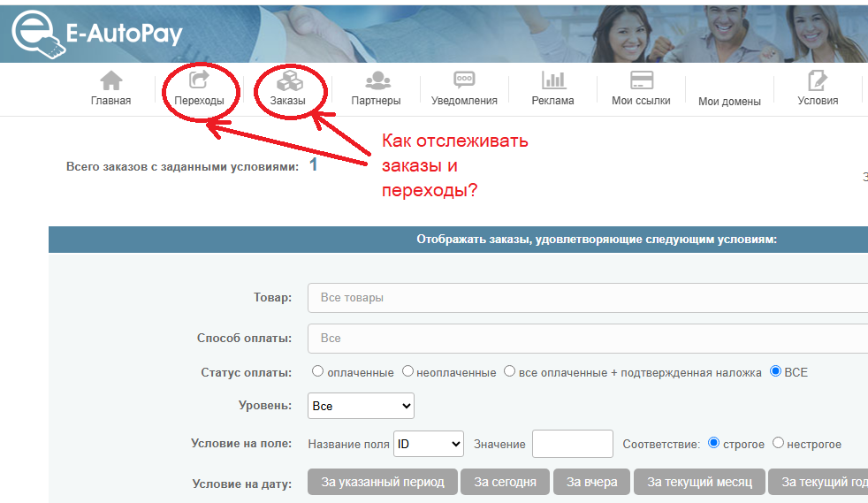Viewport: 868px width, 503px height.
Task: Click the Всего заказов с заданными условиями text
Action: point(182,166)
